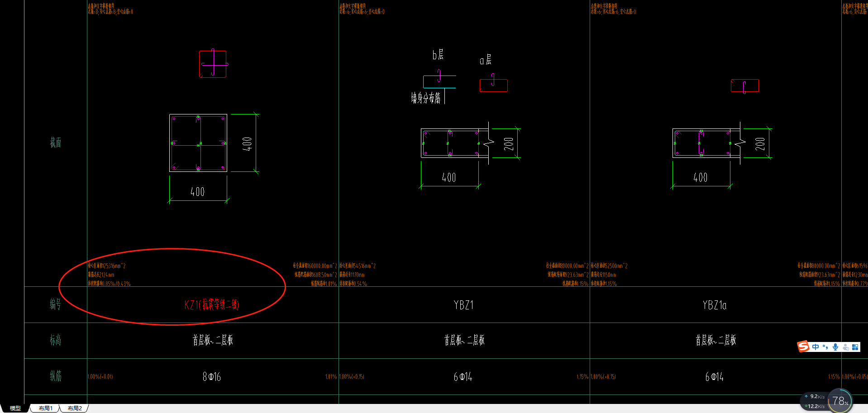Select the 墙身分布筋 annotation text
The width and height of the screenshot is (868, 413).
pyautogui.click(x=426, y=98)
